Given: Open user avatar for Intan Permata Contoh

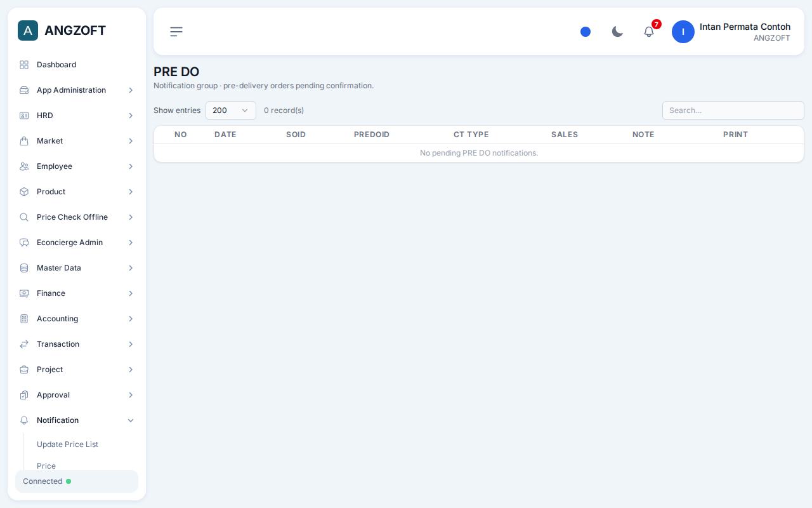Looking at the screenshot, I should 683,32.
